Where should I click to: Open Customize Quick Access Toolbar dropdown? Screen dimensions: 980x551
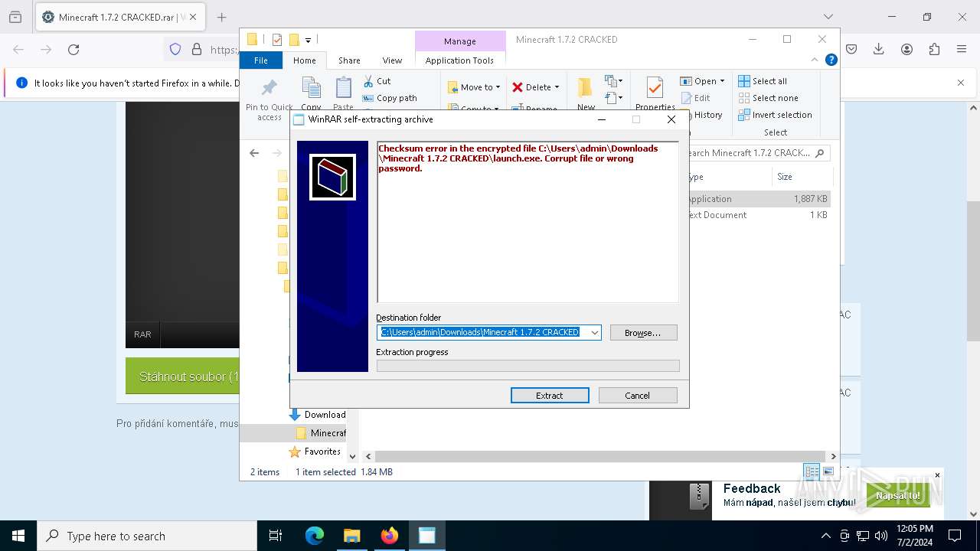click(x=308, y=40)
